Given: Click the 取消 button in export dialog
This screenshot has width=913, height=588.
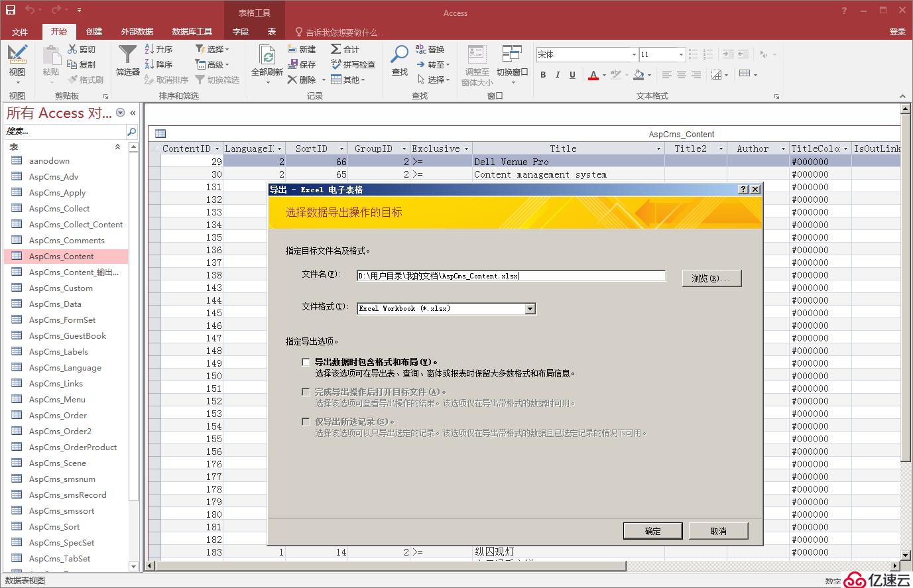Looking at the screenshot, I should 719,531.
